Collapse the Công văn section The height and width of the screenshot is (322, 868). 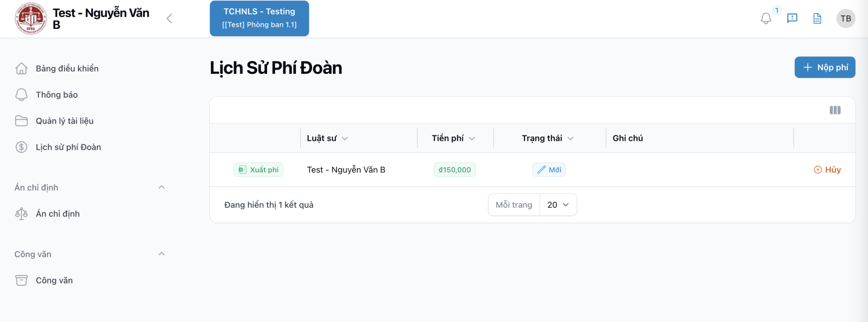pyautogui.click(x=161, y=254)
